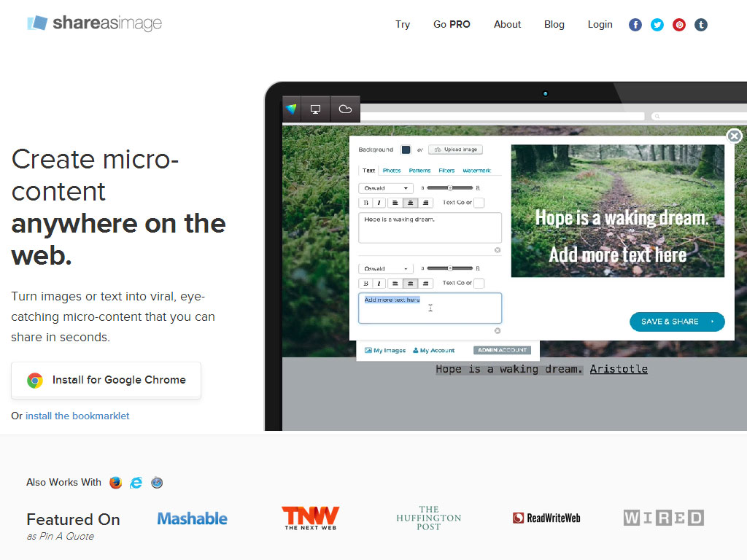747x560 pixels.
Task: Click the SAVE & SHARE button
Action: [677, 322]
